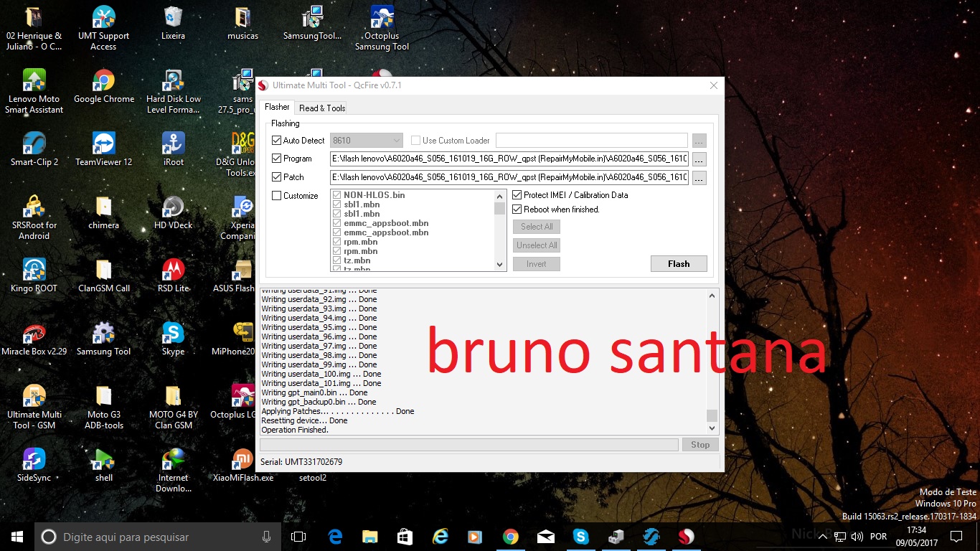
Task: Click the log output vertical scrollbar
Action: point(712,362)
